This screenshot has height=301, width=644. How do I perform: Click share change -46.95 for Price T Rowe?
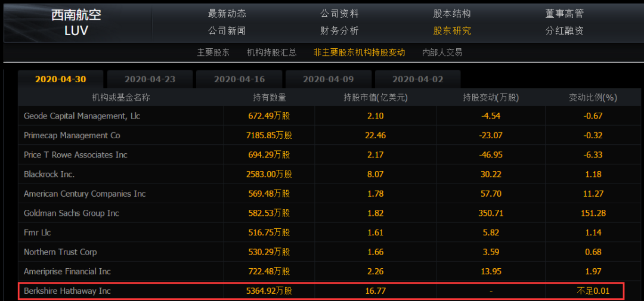click(491, 155)
